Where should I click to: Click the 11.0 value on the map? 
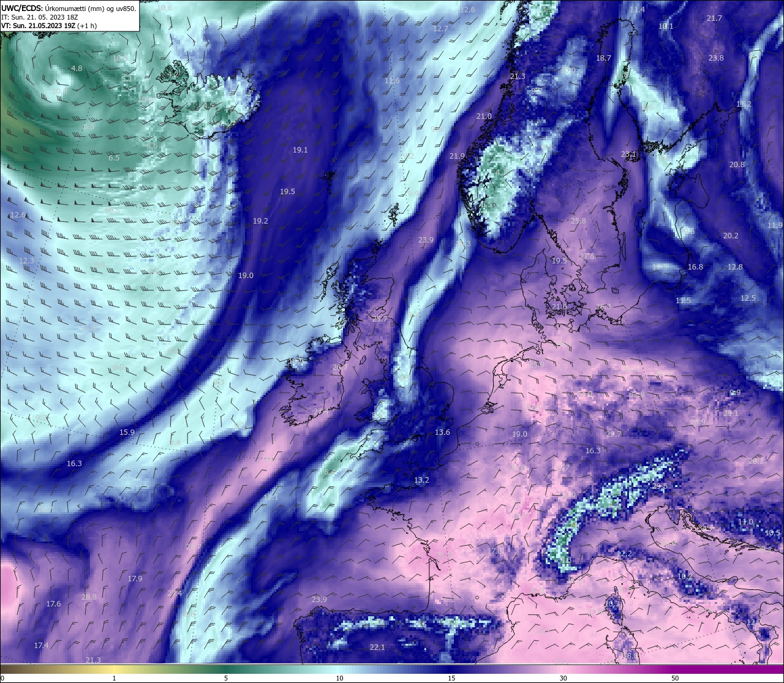click(745, 522)
